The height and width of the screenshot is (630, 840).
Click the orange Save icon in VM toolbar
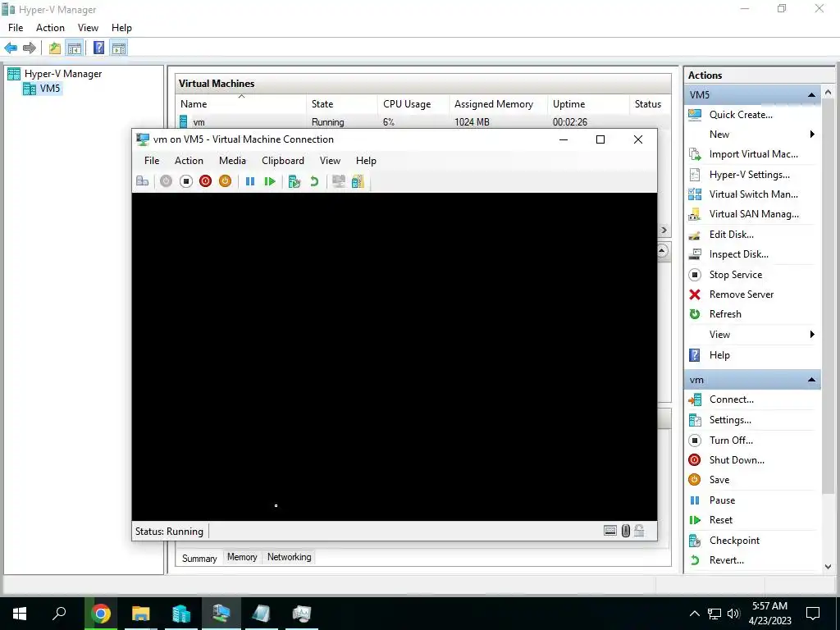pyautogui.click(x=225, y=181)
